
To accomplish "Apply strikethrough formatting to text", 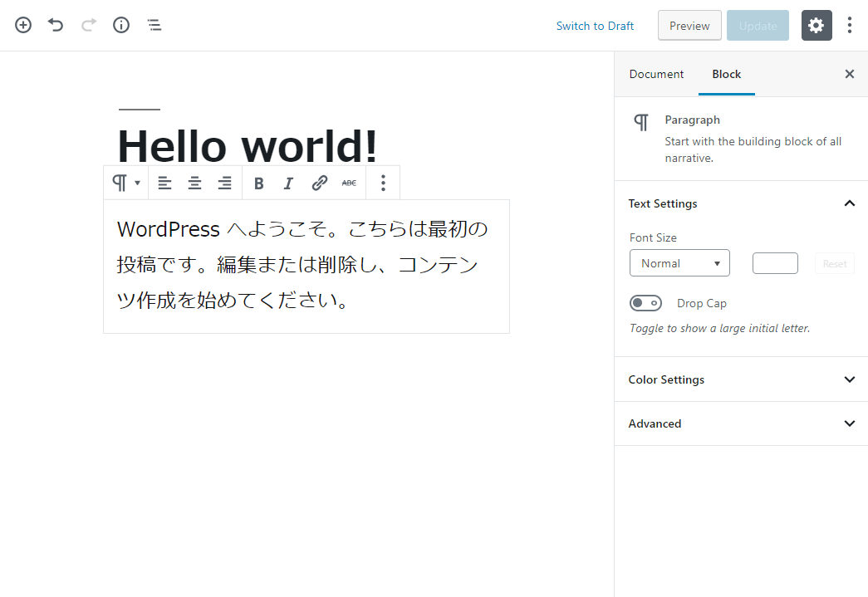I will click(349, 184).
